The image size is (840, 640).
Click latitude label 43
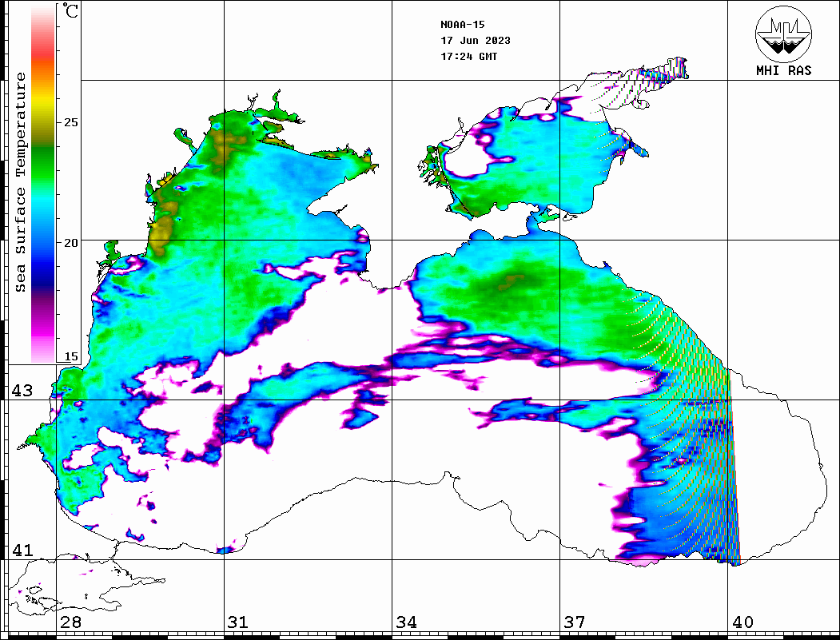(22, 391)
